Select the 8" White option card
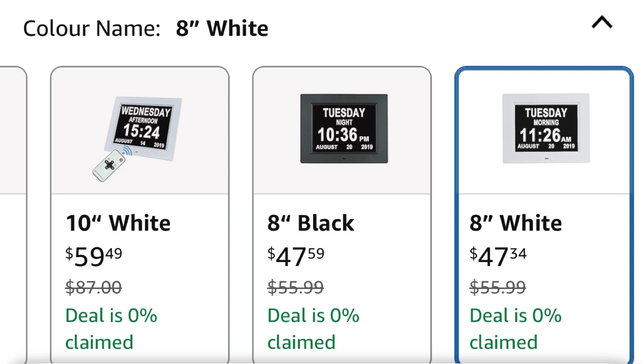Screen dimensions: 644x364 [x=544, y=215]
